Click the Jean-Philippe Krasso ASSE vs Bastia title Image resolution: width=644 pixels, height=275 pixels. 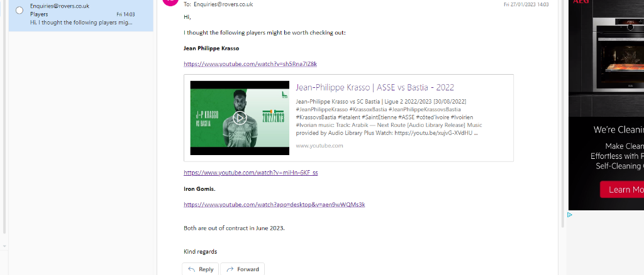click(375, 87)
